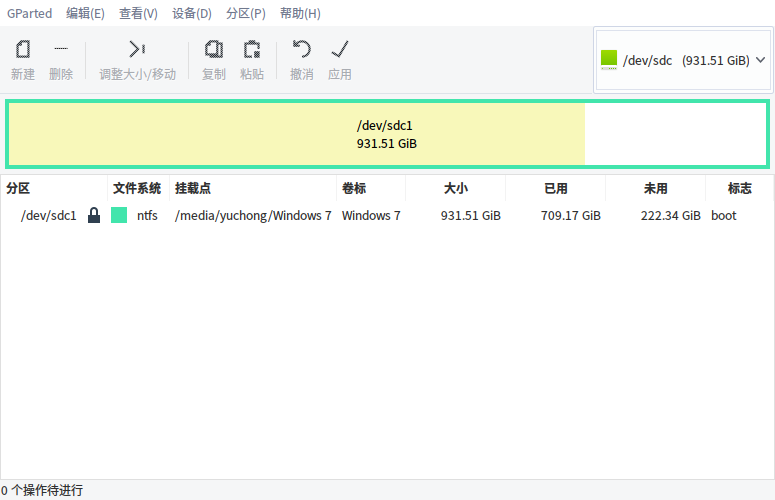Click the 分区 column header
Screen dimensions: 775x500
pyautogui.click(x=54, y=188)
